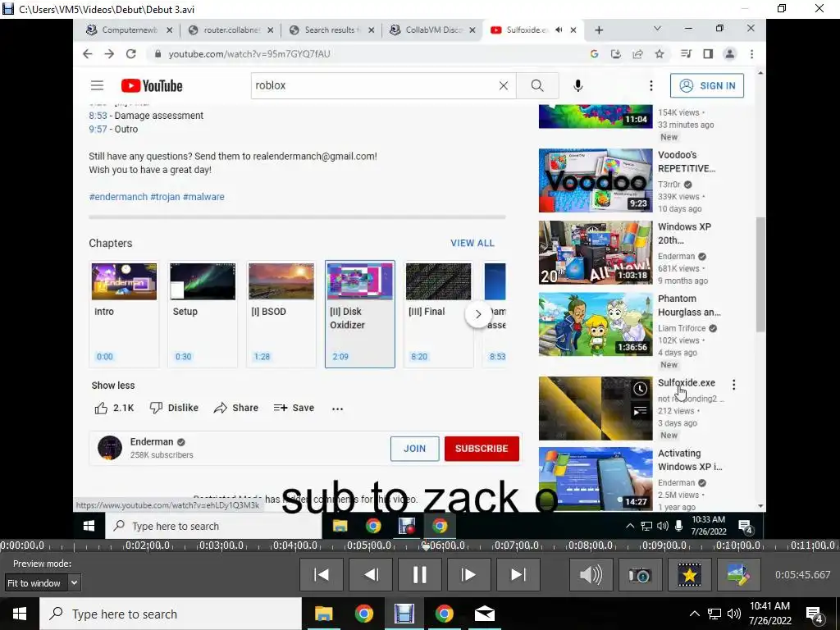Open Voodoo's REPETITIVE video thumbnail

(596, 180)
